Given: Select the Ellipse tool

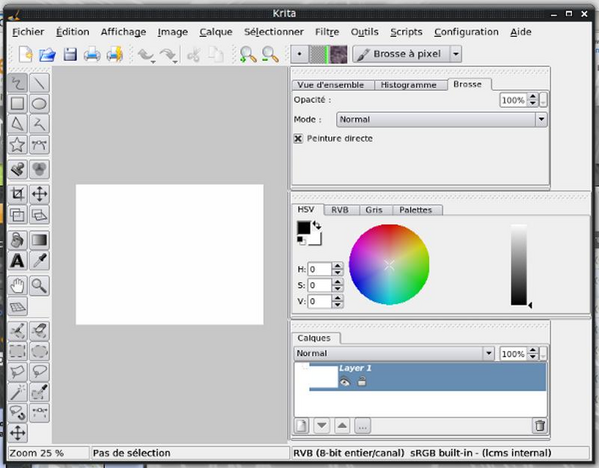Looking at the screenshot, I should tap(39, 104).
